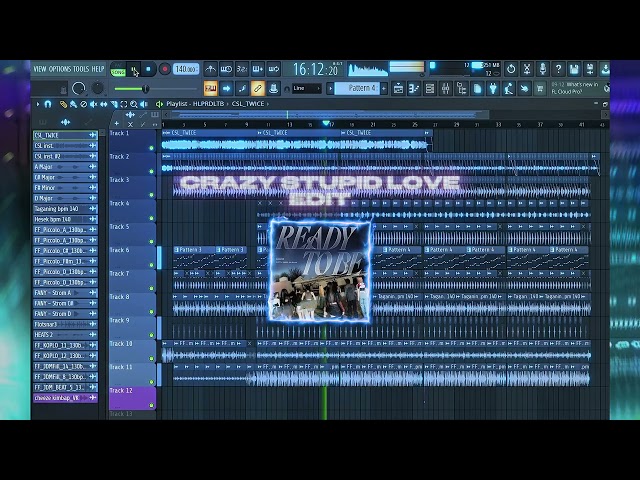Click the tempo tapper figure icon
This screenshot has width=640, height=480.
[x=509, y=88]
